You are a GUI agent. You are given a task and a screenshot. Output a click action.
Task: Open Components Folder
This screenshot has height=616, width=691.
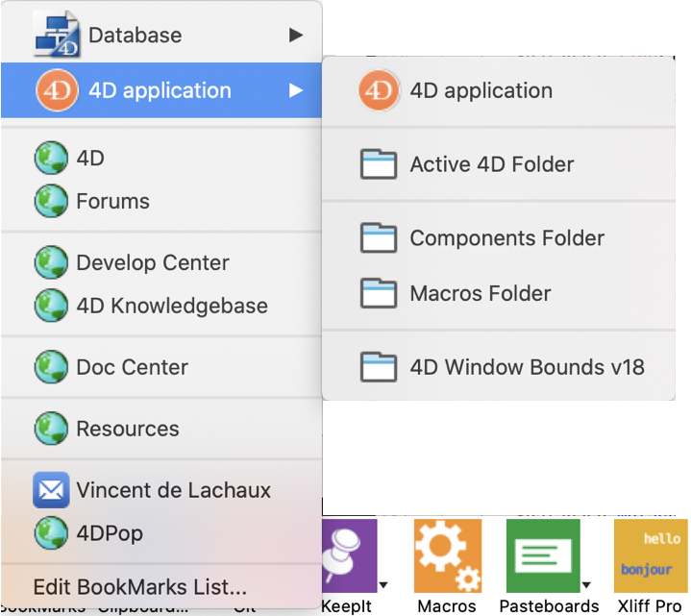click(499, 238)
